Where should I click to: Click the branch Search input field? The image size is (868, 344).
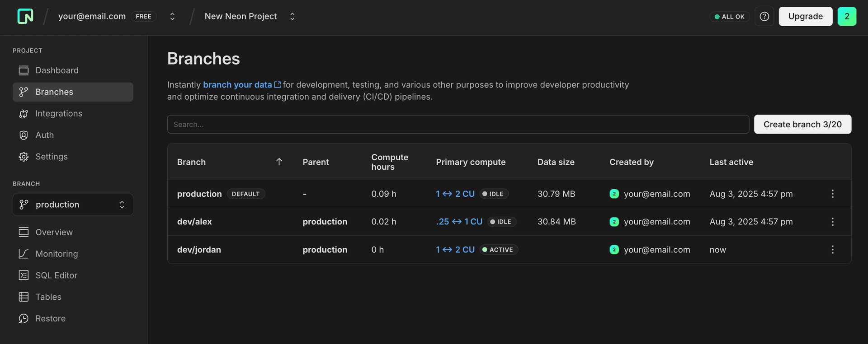pyautogui.click(x=458, y=124)
